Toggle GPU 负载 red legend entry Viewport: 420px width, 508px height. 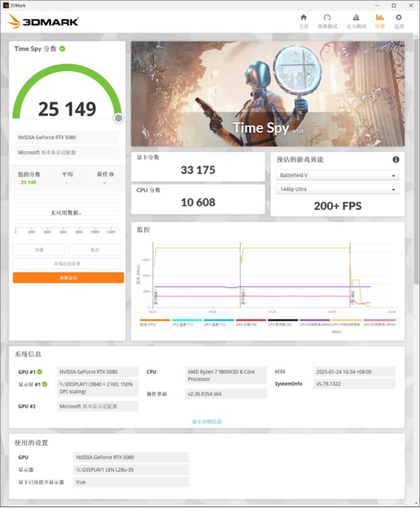point(251,323)
